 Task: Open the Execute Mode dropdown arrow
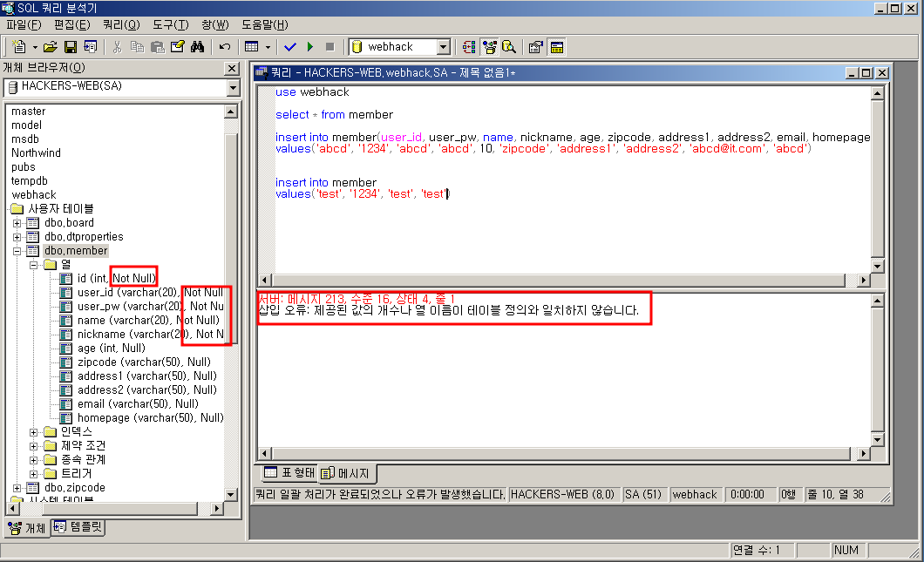pos(268,47)
